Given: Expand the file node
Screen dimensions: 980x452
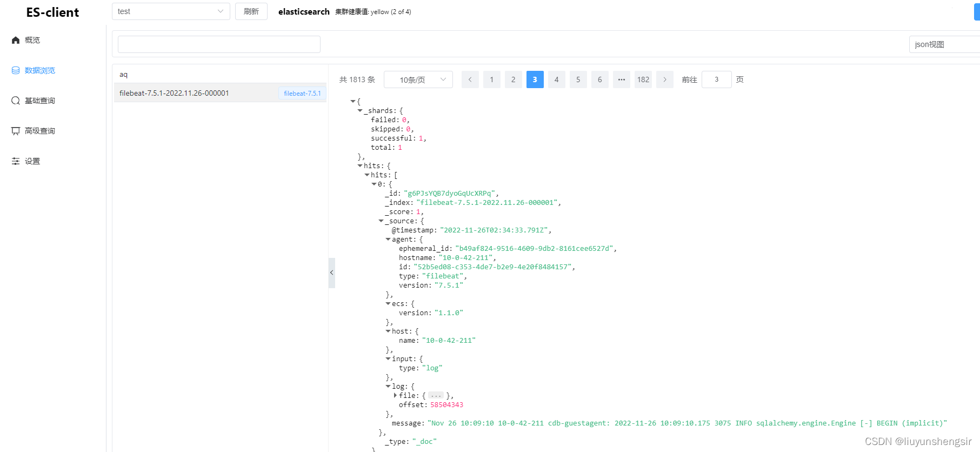Looking at the screenshot, I should coord(395,395).
